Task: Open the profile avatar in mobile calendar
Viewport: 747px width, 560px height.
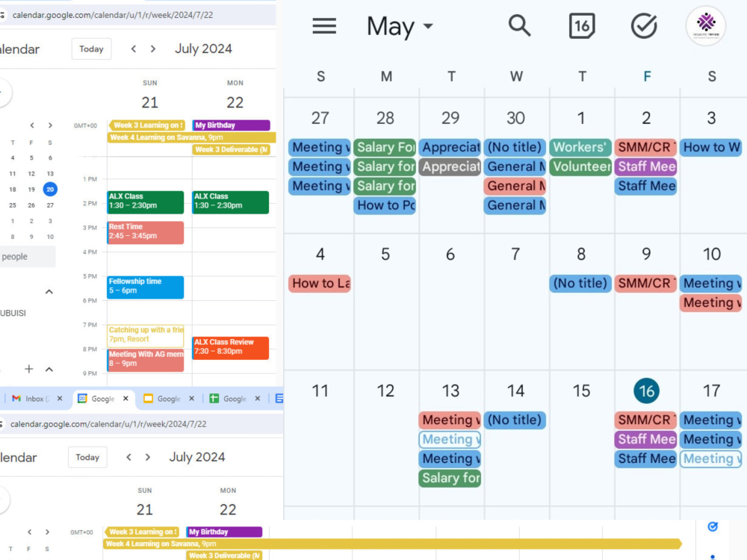Action: (706, 25)
